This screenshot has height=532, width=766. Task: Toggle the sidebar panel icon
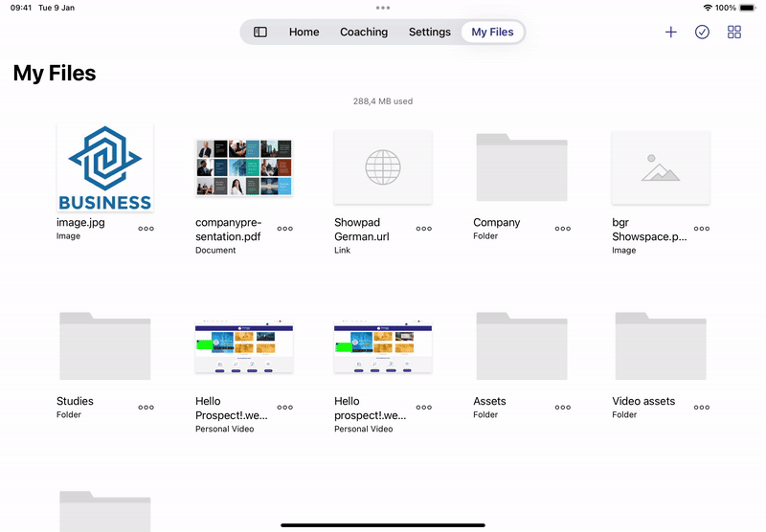pyautogui.click(x=260, y=32)
